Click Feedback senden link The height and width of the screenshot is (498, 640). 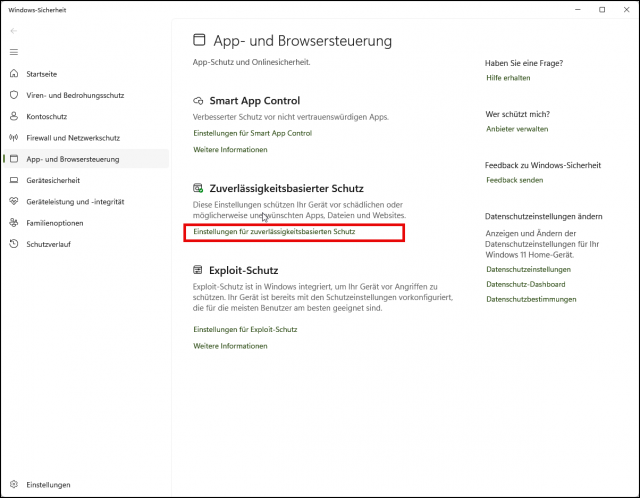click(514, 180)
